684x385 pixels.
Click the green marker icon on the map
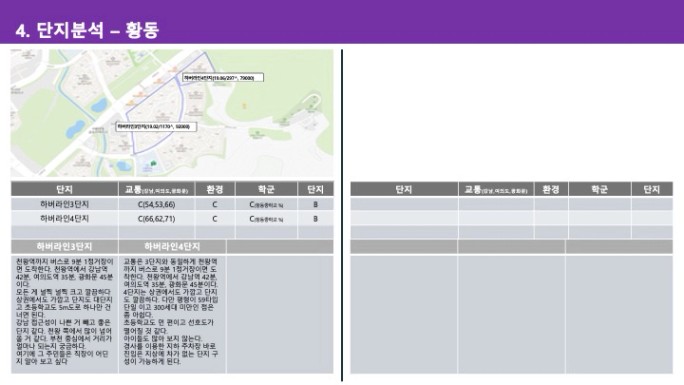153,164
